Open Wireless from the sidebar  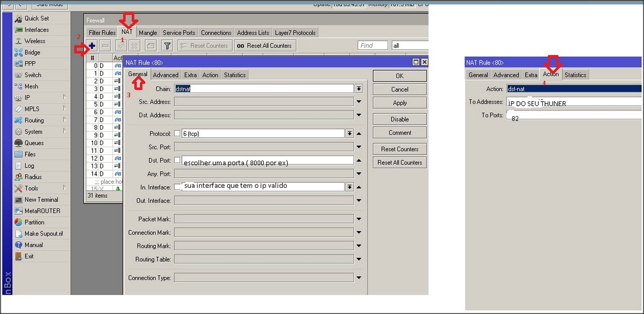pos(35,41)
